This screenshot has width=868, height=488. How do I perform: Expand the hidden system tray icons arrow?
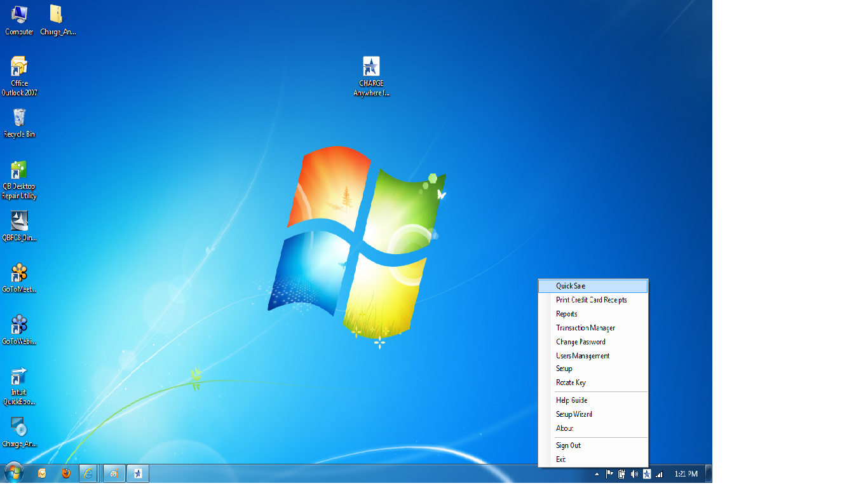point(597,474)
